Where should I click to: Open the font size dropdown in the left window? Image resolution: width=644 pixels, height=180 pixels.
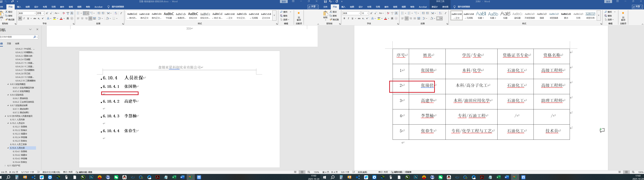[43, 13]
